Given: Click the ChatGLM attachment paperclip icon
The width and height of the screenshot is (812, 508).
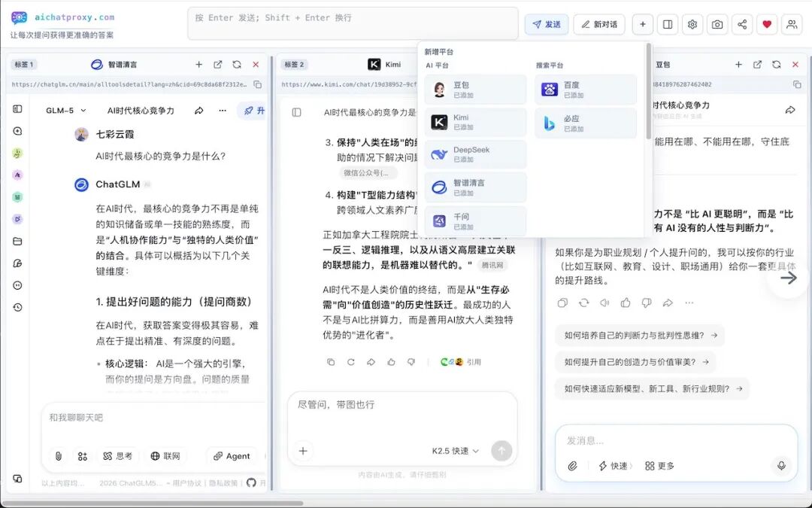Looking at the screenshot, I should 59,456.
